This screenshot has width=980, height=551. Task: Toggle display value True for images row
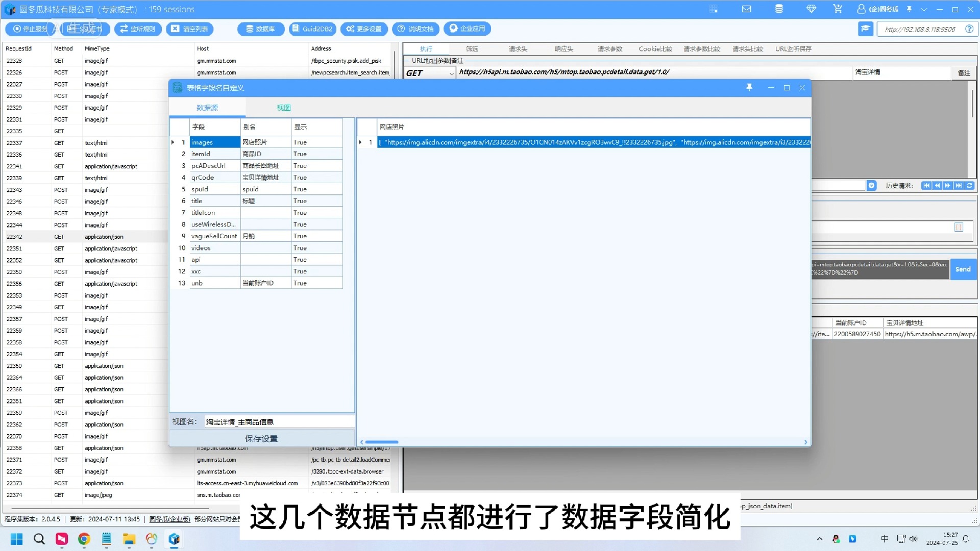[x=300, y=142]
